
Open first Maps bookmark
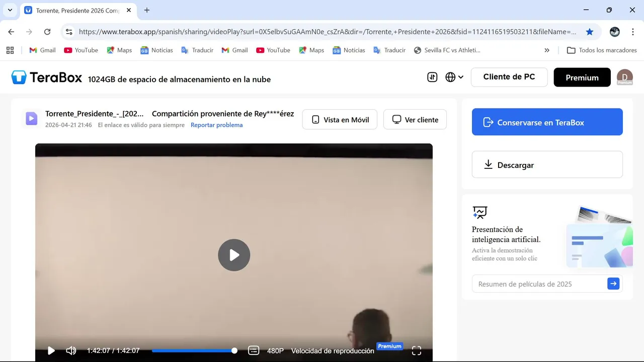119,50
